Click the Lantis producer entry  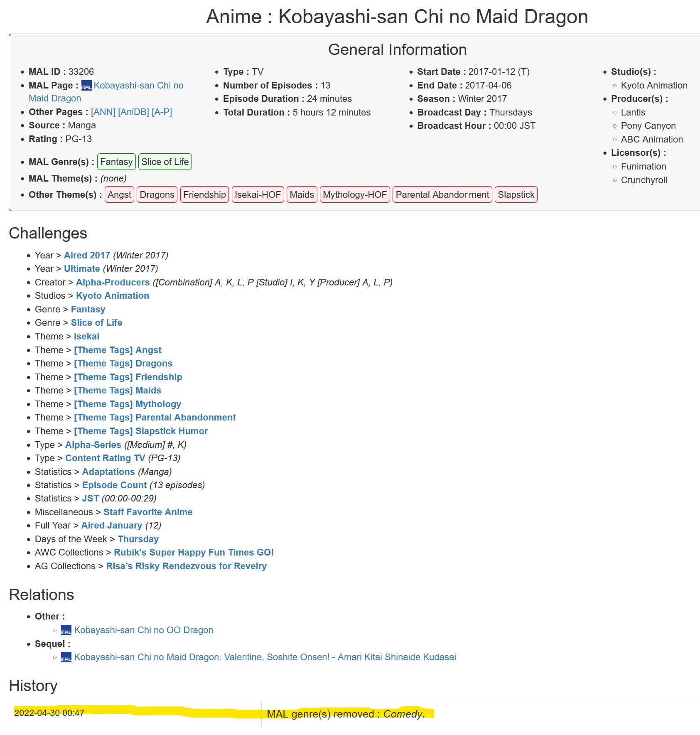(633, 113)
